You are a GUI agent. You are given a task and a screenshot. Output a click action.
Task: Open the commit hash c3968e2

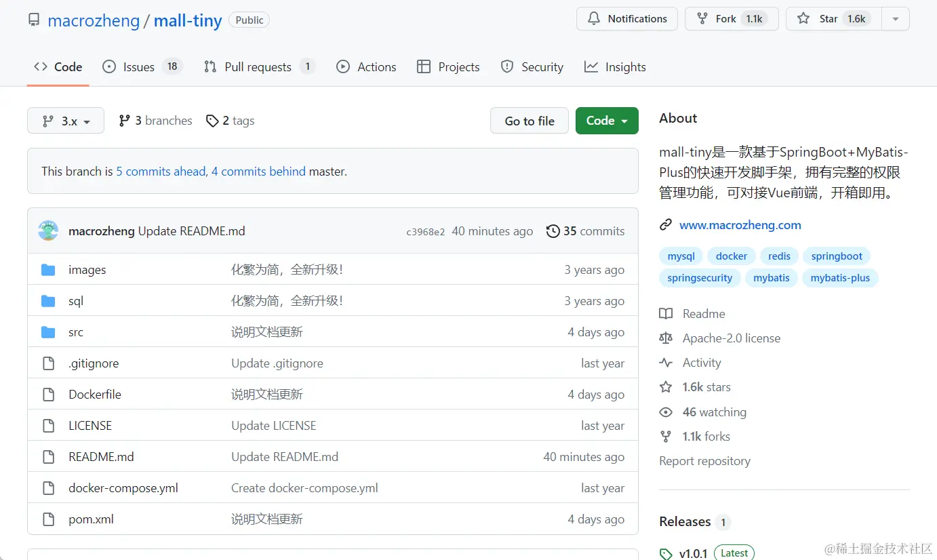(x=426, y=232)
